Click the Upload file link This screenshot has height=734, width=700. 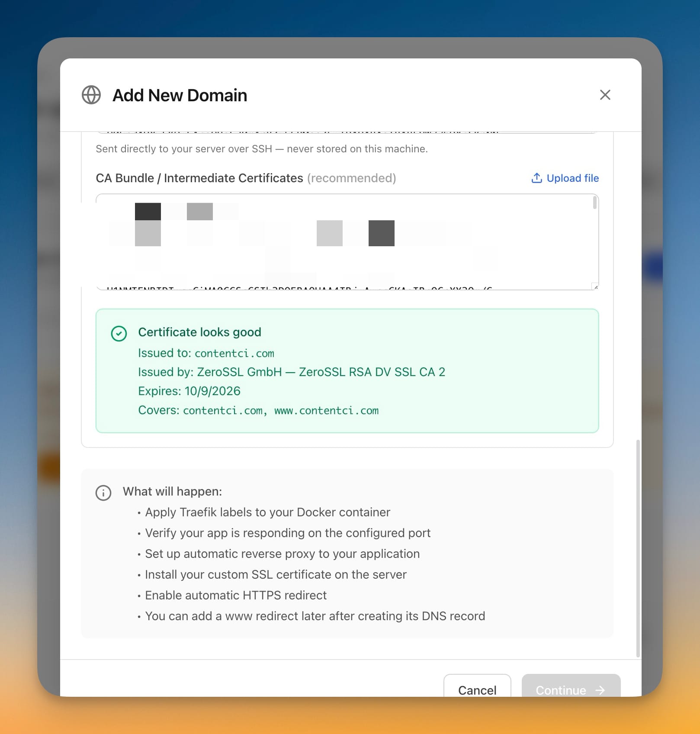coord(565,178)
